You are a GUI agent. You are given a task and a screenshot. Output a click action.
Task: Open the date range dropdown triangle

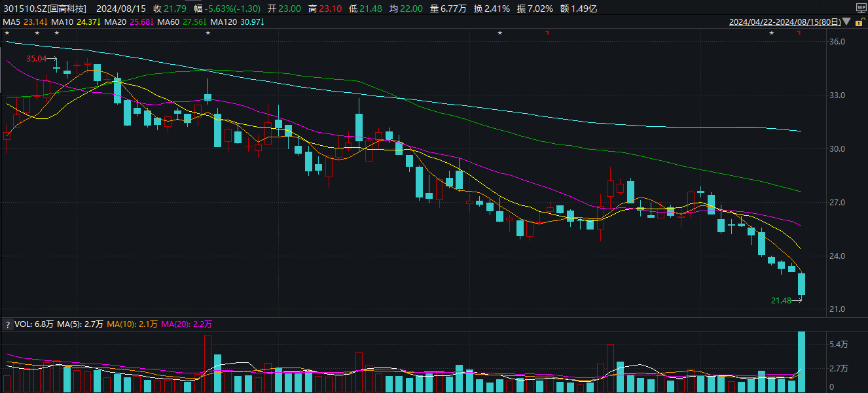pos(846,22)
